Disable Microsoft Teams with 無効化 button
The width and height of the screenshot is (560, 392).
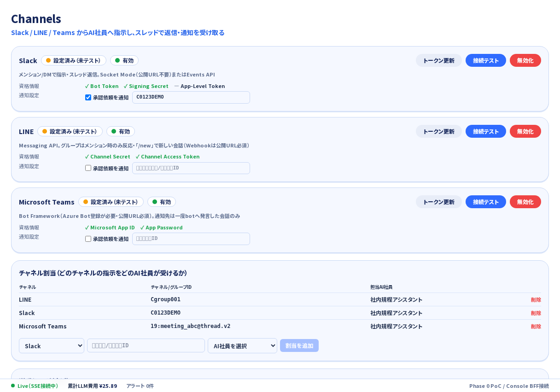(x=525, y=202)
